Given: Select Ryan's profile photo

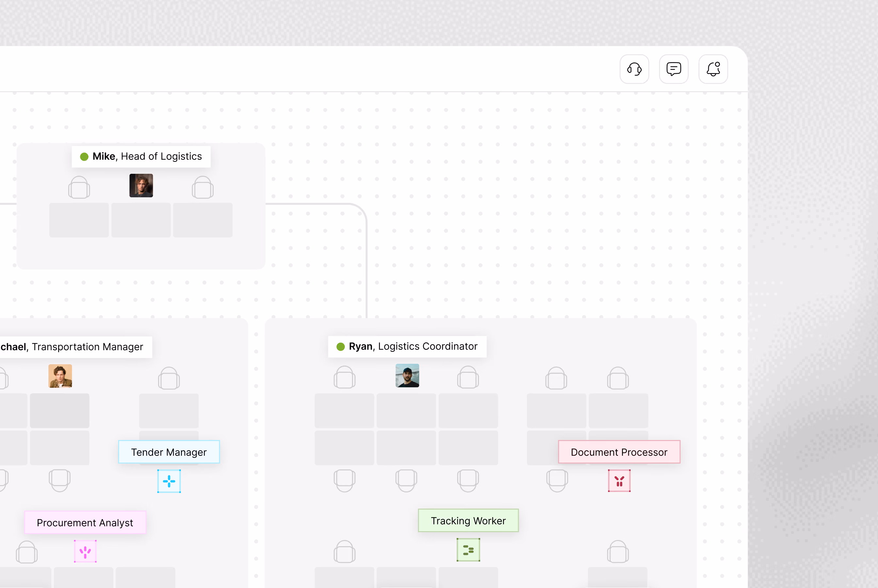Looking at the screenshot, I should [407, 375].
